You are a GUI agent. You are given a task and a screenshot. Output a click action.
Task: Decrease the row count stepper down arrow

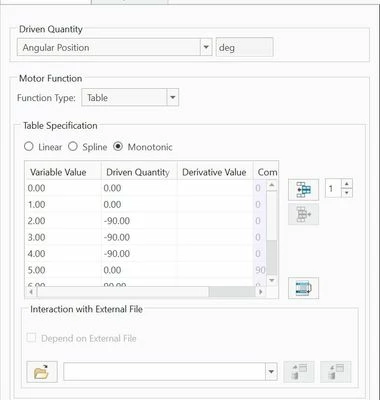pos(347,193)
